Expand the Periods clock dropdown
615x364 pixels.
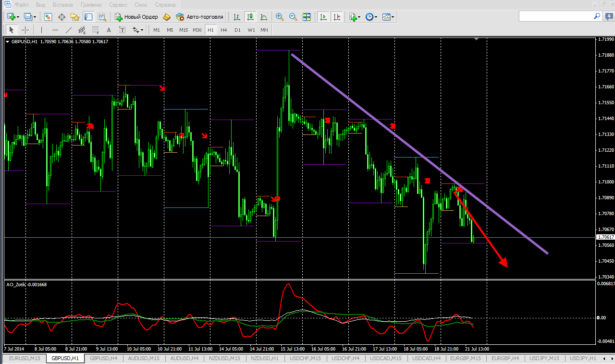click(371, 17)
